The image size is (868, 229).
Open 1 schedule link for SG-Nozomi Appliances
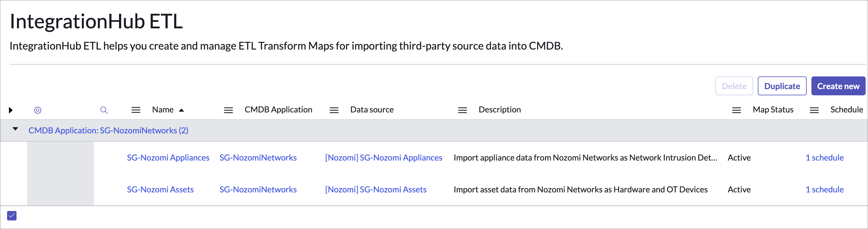click(824, 158)
